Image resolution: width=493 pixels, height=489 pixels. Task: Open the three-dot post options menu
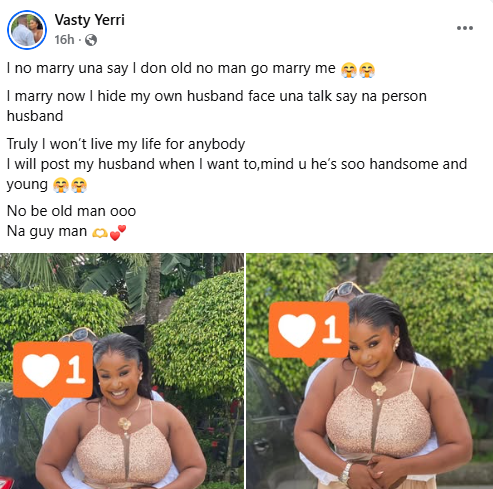465,28
